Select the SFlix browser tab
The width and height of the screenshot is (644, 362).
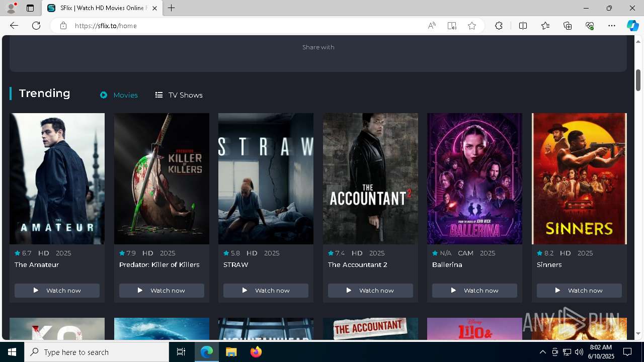pos(103,8)
